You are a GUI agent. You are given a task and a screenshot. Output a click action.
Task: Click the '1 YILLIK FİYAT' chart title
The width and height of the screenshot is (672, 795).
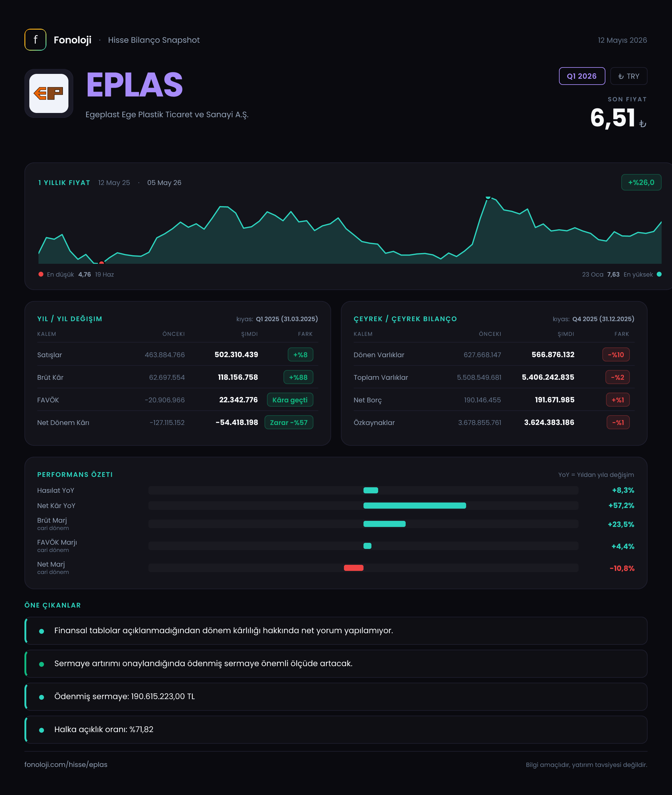coord(64,182)
